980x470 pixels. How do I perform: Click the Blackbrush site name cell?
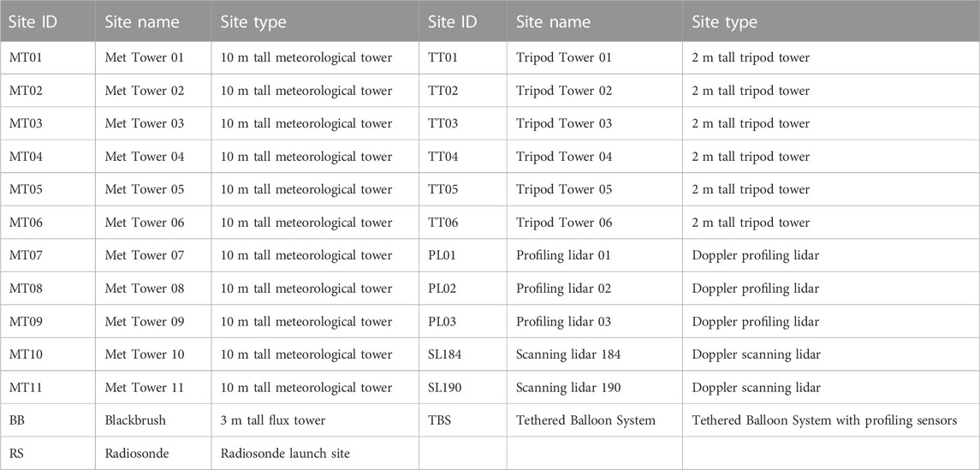point(152,420)
